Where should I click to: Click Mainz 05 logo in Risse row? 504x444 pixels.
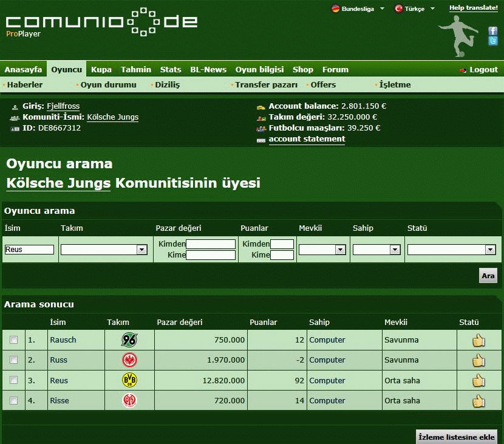pyautogui.click(x=129, y=401)
